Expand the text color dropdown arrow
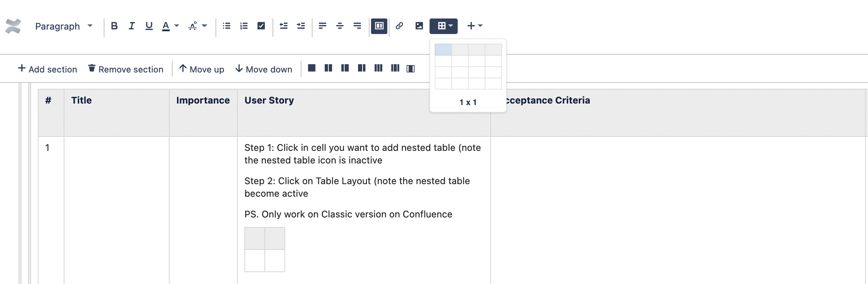This screenshot has width=868, height=284. (177, 26)
